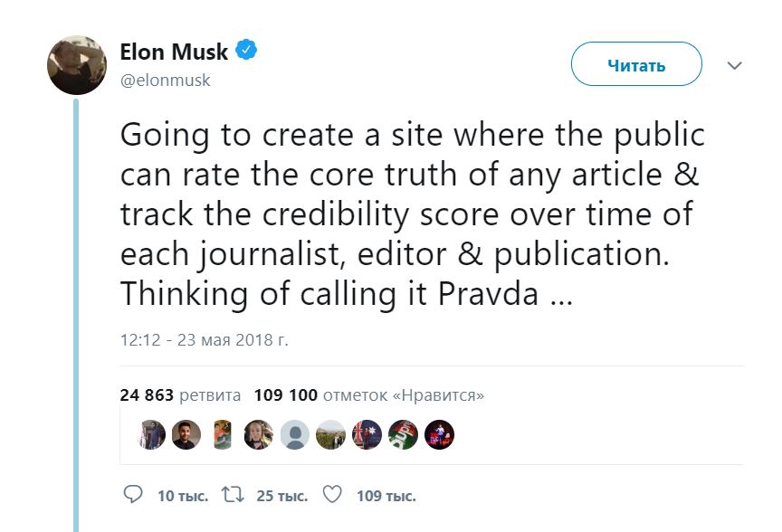Open the painting-style liker avatar
Image resolution: width=782 pixels, height=532 pixels.
(x=223, y=435)
